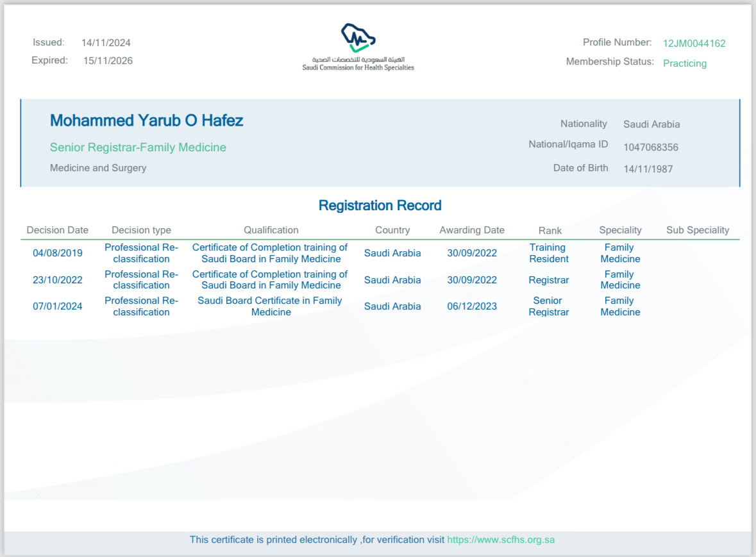
Task: Click the Awarding Date column header
Action: [472, 230]
